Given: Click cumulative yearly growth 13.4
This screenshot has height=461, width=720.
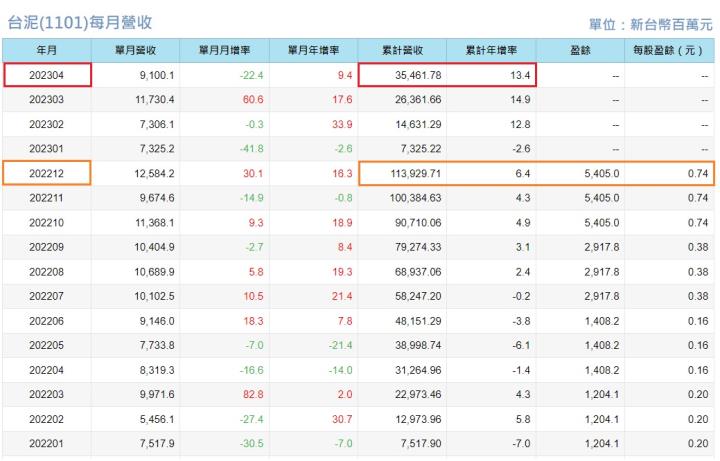Looking at the screenshot, I should coord(520,75).
